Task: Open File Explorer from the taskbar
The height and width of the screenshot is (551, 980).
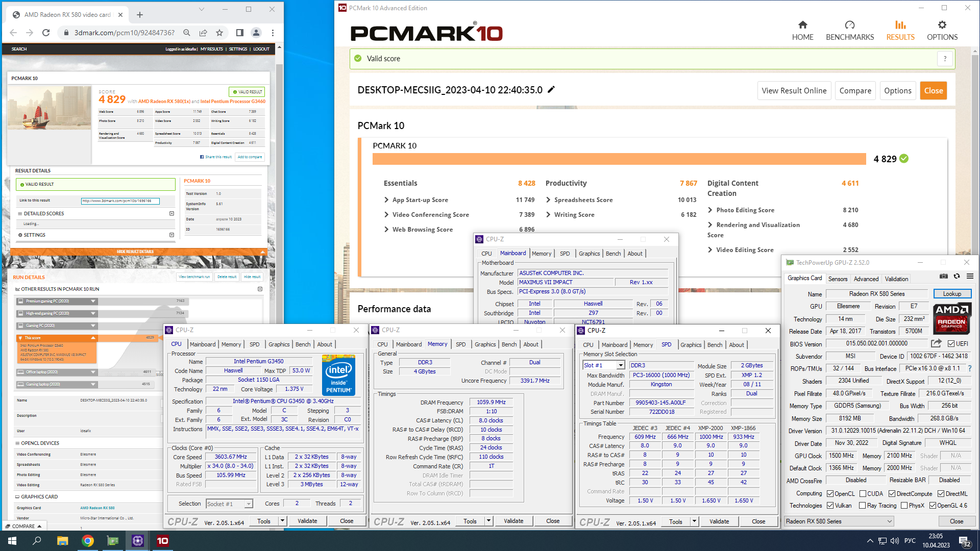Action: 62,541
